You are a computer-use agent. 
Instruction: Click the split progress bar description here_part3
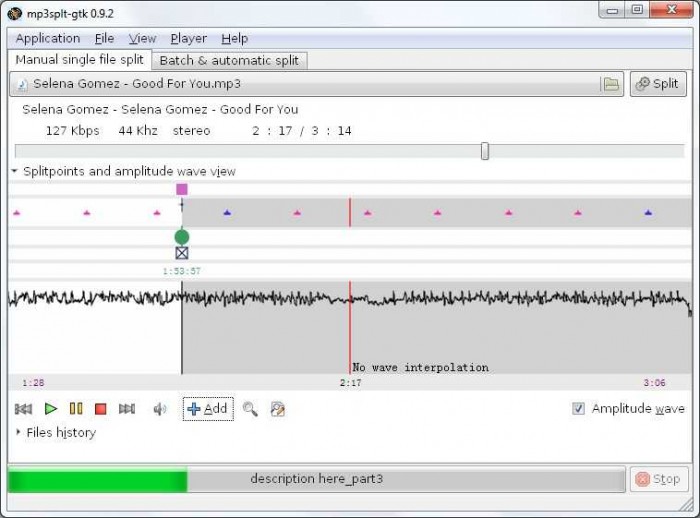(317, 479)
